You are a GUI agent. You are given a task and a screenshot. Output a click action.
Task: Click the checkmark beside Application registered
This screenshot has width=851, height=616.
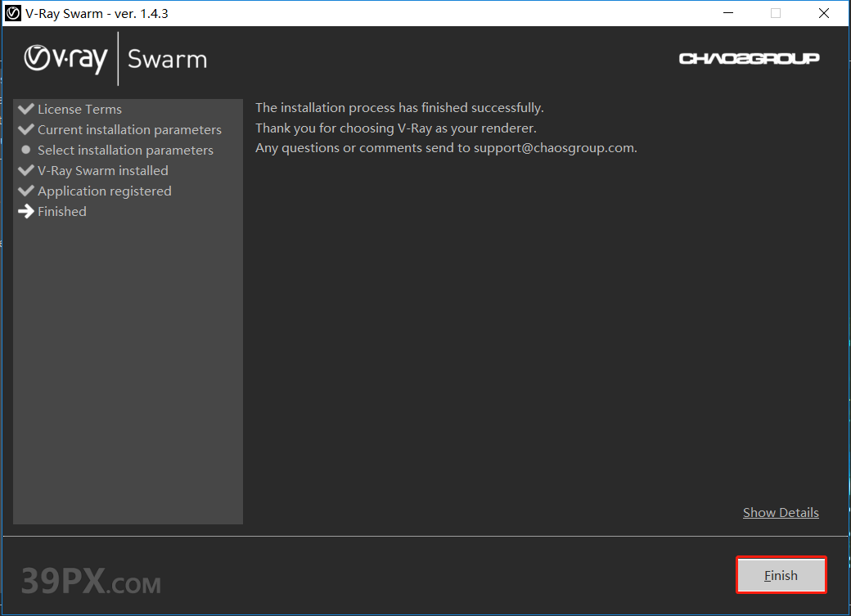[x=26, y=191]
